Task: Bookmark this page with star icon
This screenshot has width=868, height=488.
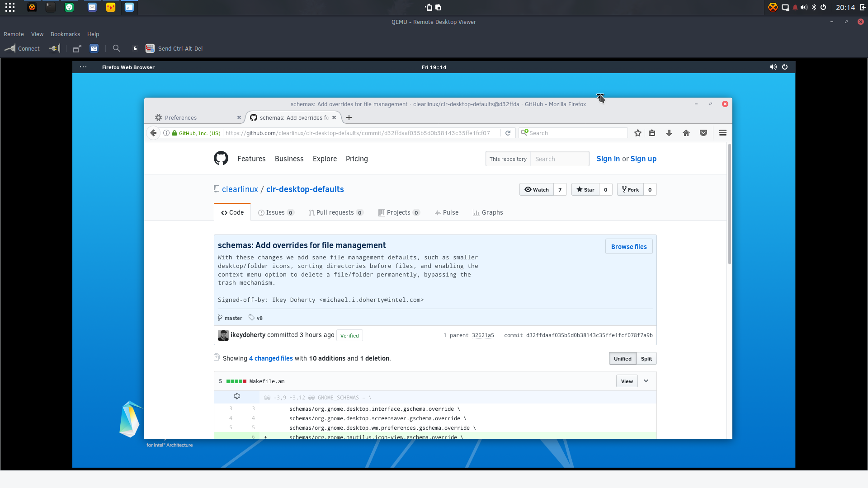Action: tap(638, 133)
